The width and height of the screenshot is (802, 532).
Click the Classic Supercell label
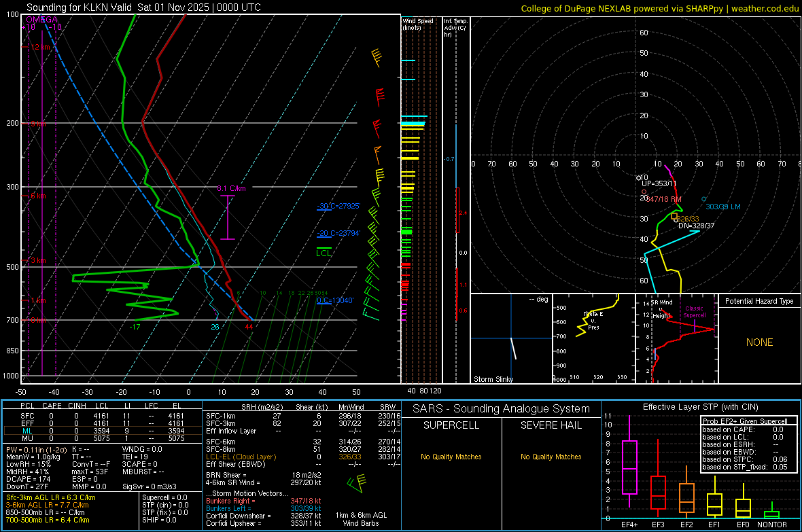tap(695, 312)
